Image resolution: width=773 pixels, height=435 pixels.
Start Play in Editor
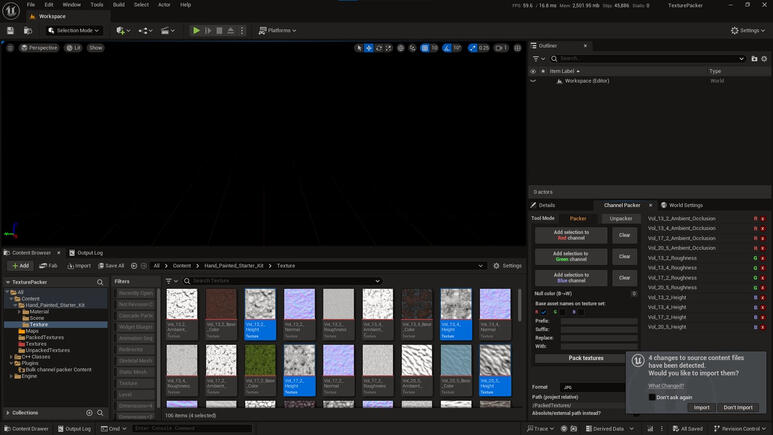tap(196, 31)
